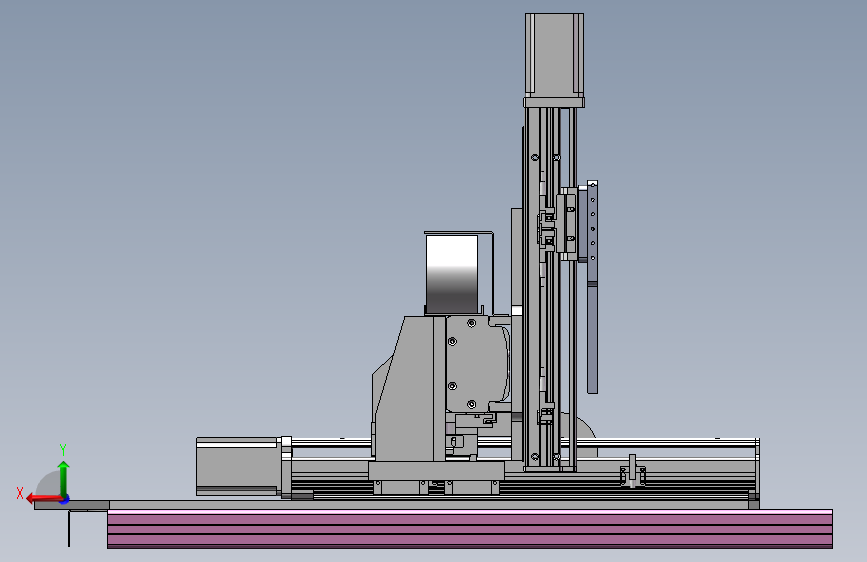This screenshot has width=867, height=562.
Task: Click the blue Z axis dot of triad
Action: pos(65,500)
